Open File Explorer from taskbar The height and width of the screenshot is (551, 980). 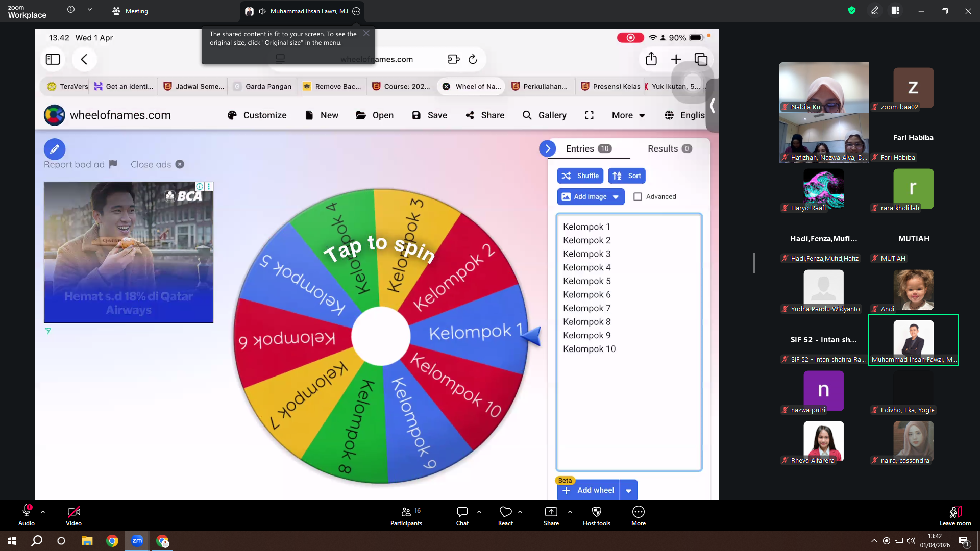point(87,541)
